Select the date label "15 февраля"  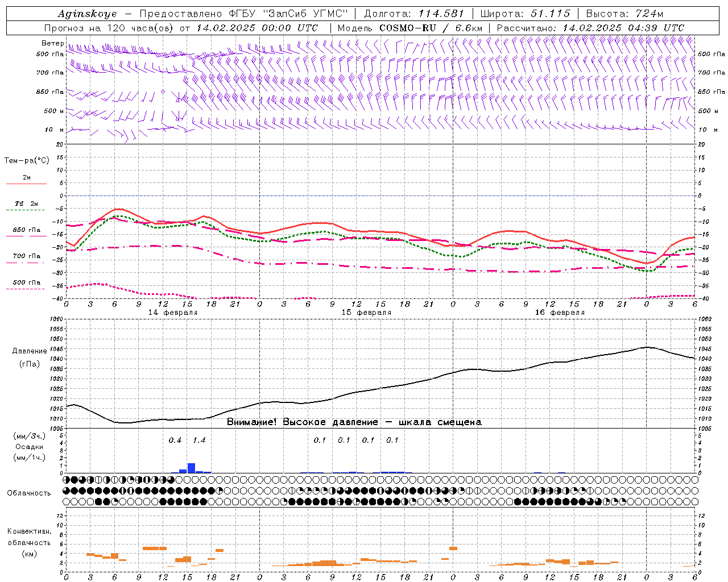[x=366, y=313]
